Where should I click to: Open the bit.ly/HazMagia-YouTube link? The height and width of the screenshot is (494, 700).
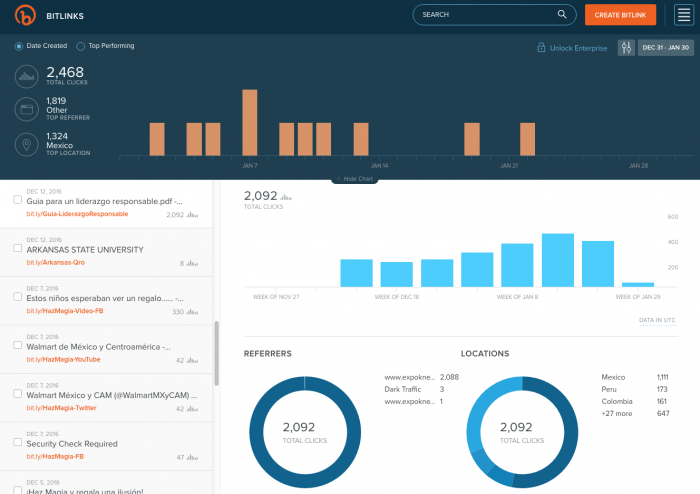[x=63, y=359]
